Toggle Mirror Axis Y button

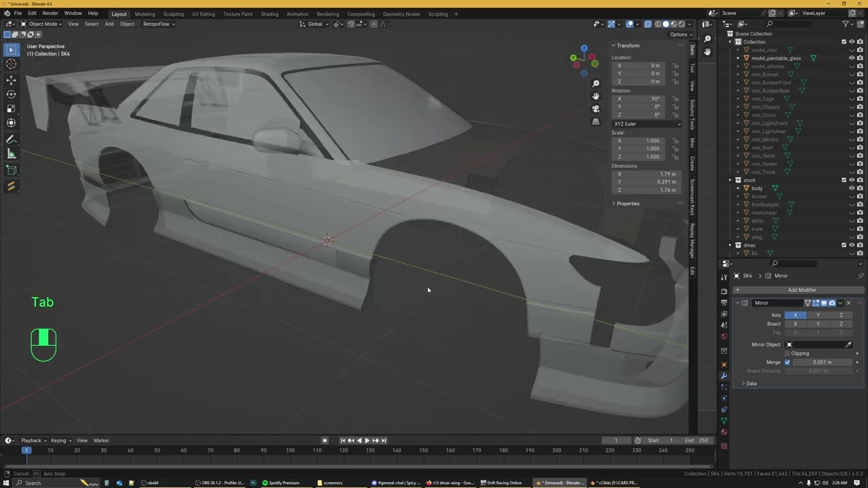pos(818,315)
